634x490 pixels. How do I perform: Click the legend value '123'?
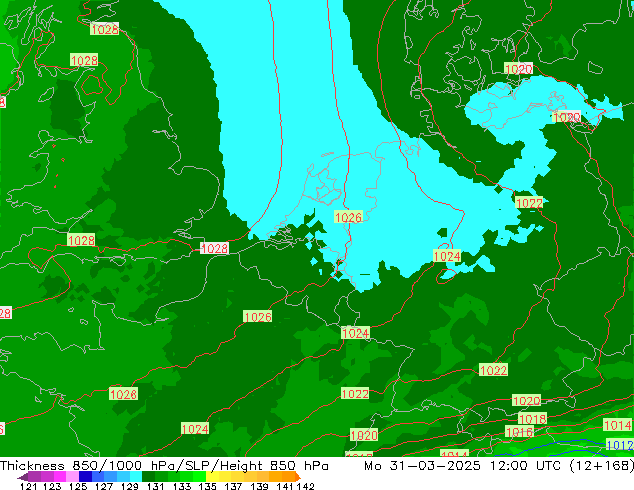click(52, 486)
